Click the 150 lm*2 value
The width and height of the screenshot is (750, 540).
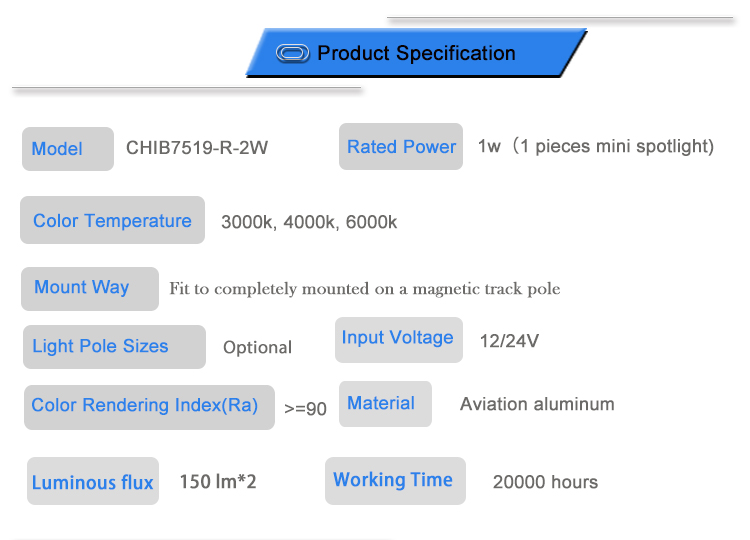click(218, 482)
